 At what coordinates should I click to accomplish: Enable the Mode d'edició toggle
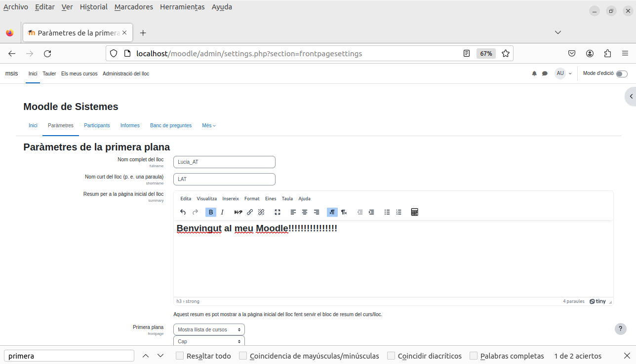622,73
